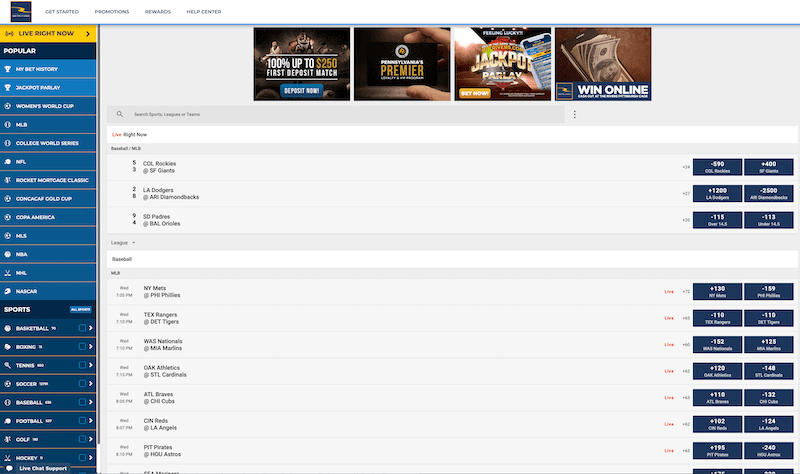This screenshot has height=474, width=800.
Task: Click the Tennis racket icon
Action: [x=8, y=365]
